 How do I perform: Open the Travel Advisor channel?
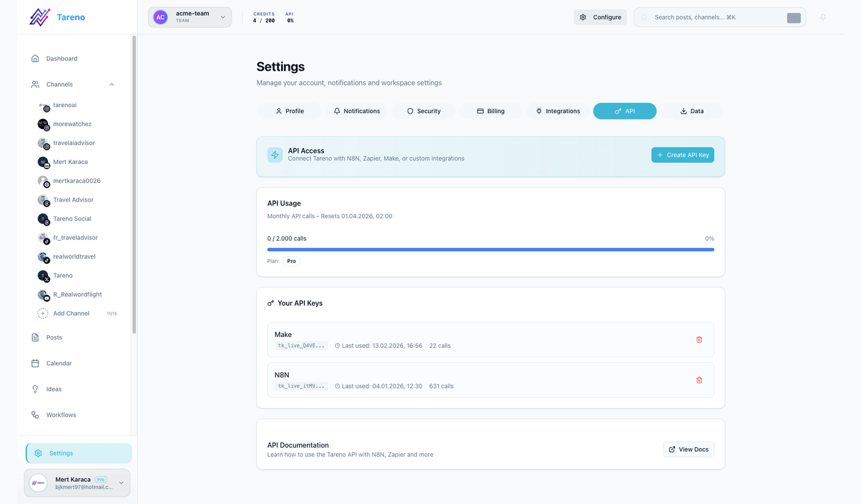(73, 200)
